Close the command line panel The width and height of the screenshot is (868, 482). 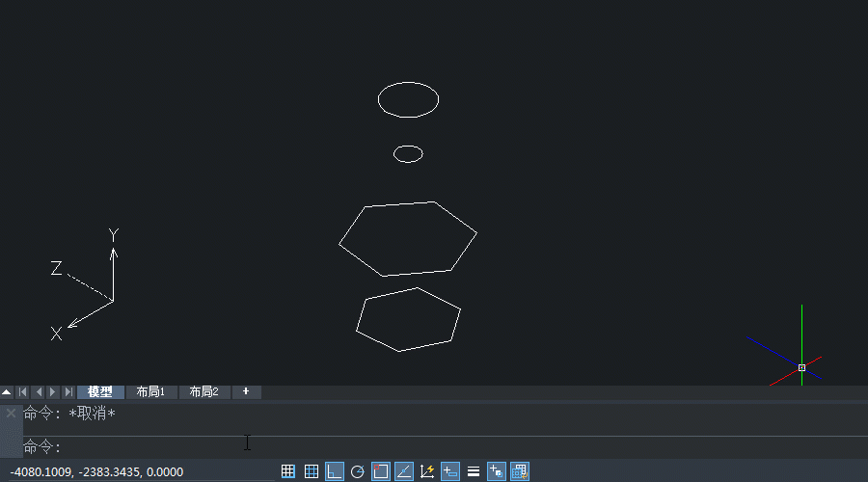pos(11,413)
